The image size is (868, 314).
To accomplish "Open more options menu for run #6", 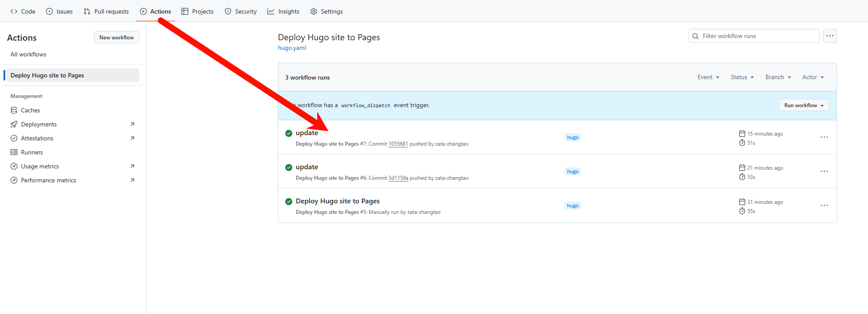I will (x=824, y=171).
